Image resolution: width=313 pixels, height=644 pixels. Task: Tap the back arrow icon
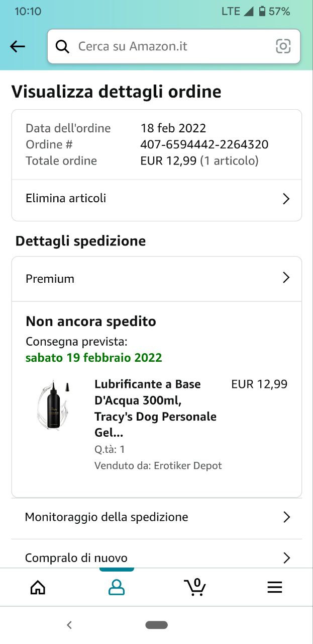point(18,47)
